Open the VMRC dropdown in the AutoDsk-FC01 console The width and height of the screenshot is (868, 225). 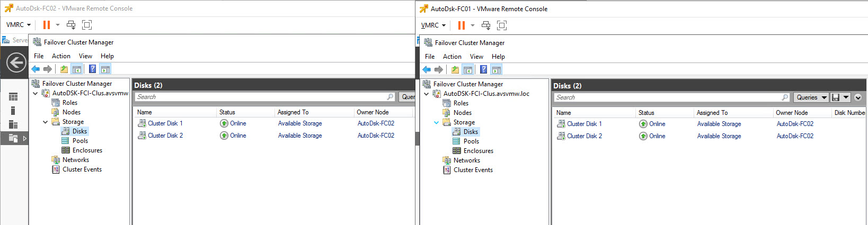point(433,25)
